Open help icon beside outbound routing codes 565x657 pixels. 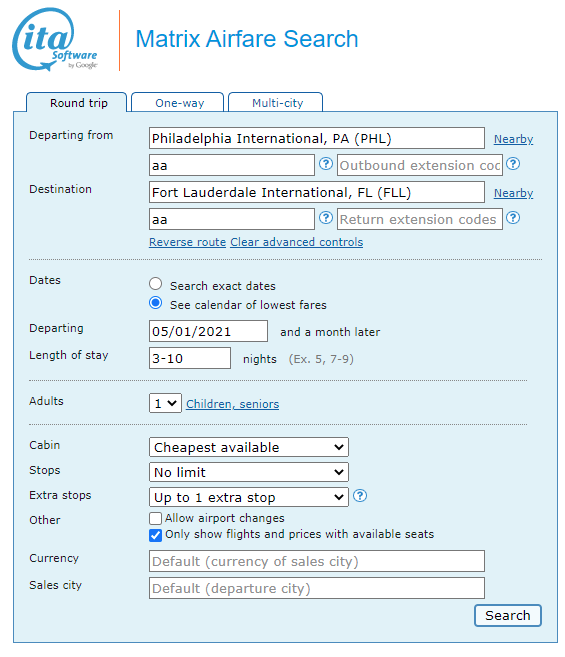(x=326, y=164)
